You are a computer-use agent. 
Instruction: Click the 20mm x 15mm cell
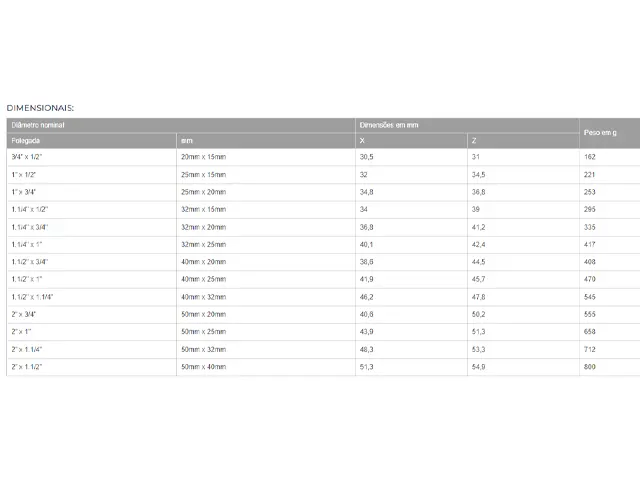point(266,157)
